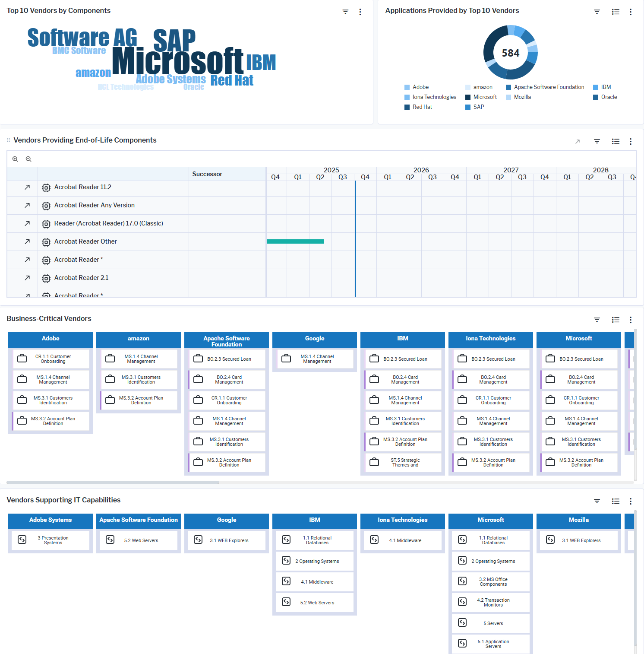The width and height of the screenshot is (644, 654).
Task: Zoom in on the end-of-life timeline
Action: [15, 159]
